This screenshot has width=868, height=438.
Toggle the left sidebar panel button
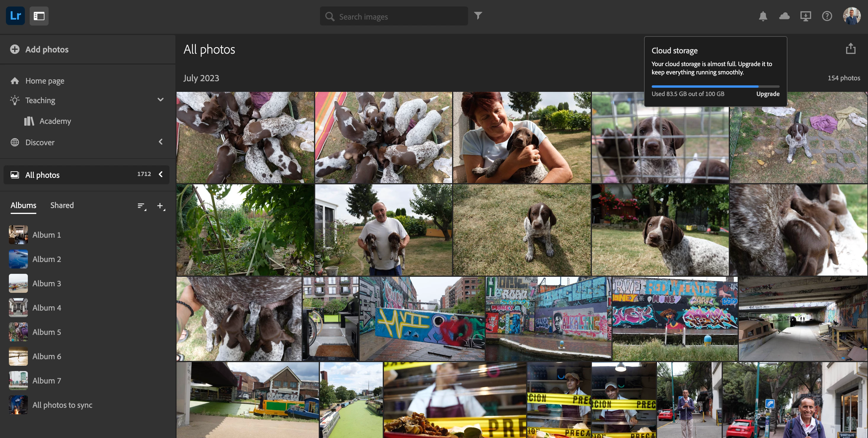click(39, 16)
